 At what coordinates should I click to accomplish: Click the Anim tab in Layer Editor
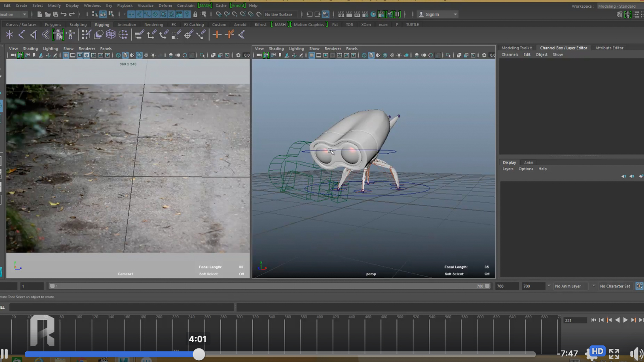[528, 163]
